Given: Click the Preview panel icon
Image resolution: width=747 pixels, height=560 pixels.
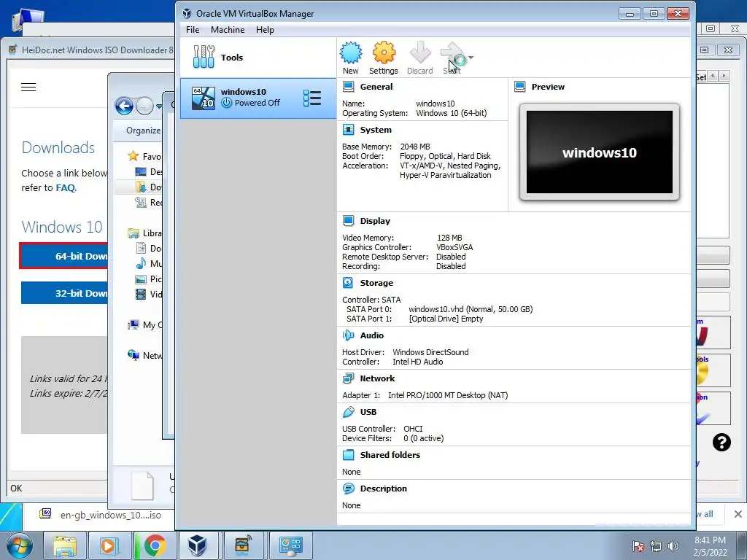Looking at the screenshot, I should tap(519, 87).
